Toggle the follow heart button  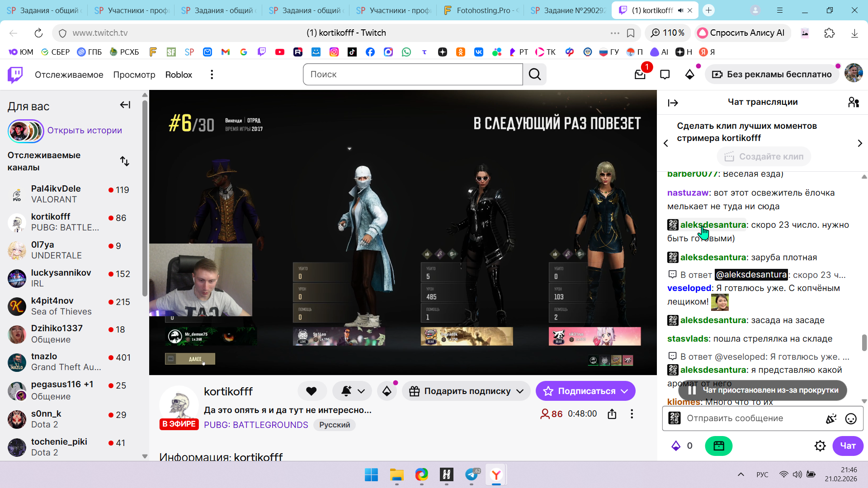click(311, 391)
